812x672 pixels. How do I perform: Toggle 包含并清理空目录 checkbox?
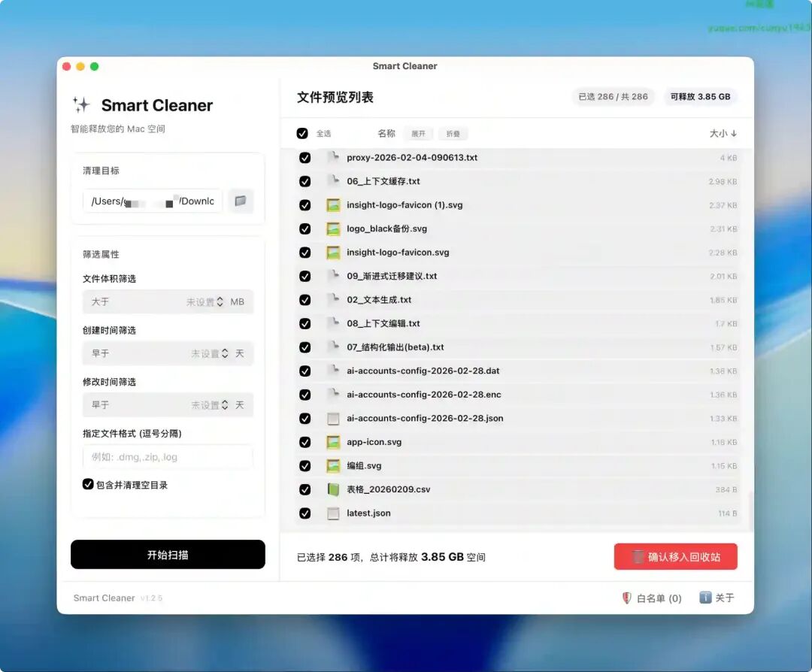coord(88,484)
